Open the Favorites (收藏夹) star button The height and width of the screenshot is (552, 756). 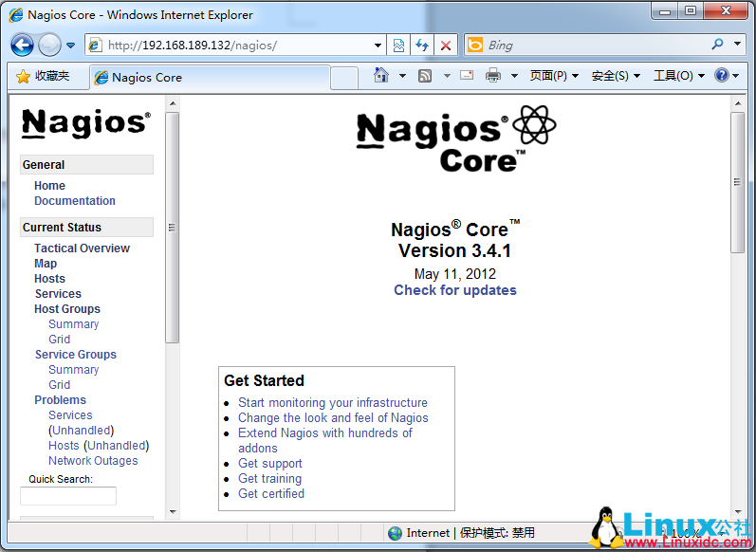pos(43,76)
